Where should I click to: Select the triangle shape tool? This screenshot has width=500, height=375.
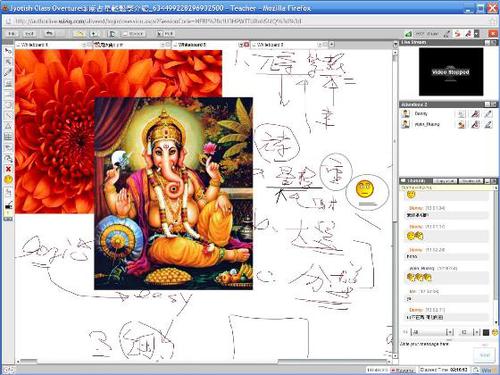tap(8, 126)
